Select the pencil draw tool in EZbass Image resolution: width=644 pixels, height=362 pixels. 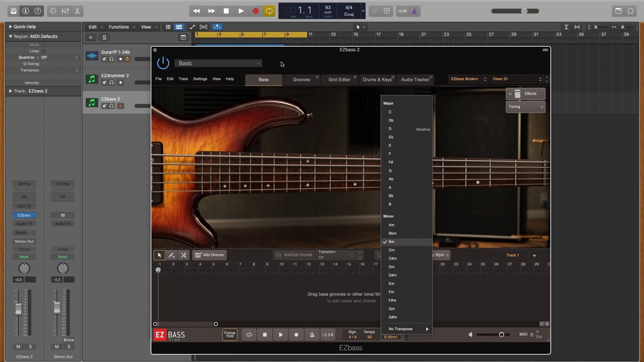171,255
